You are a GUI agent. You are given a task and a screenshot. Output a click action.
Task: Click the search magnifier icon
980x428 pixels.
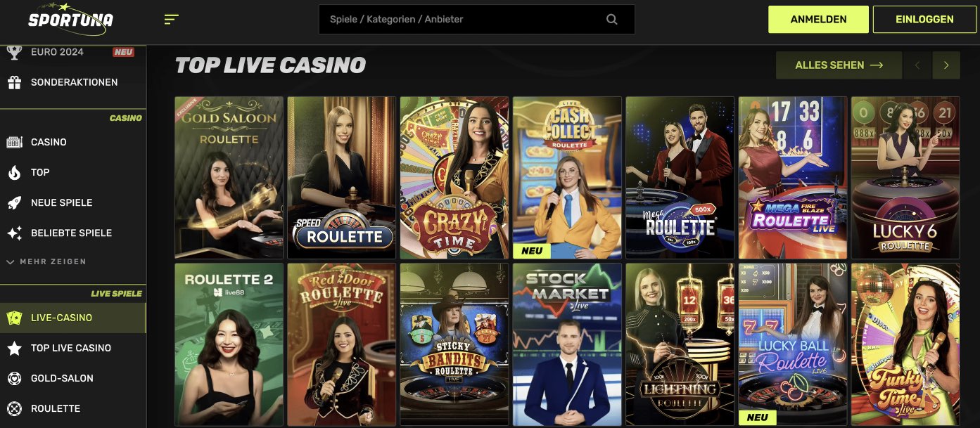click(611, 20)
